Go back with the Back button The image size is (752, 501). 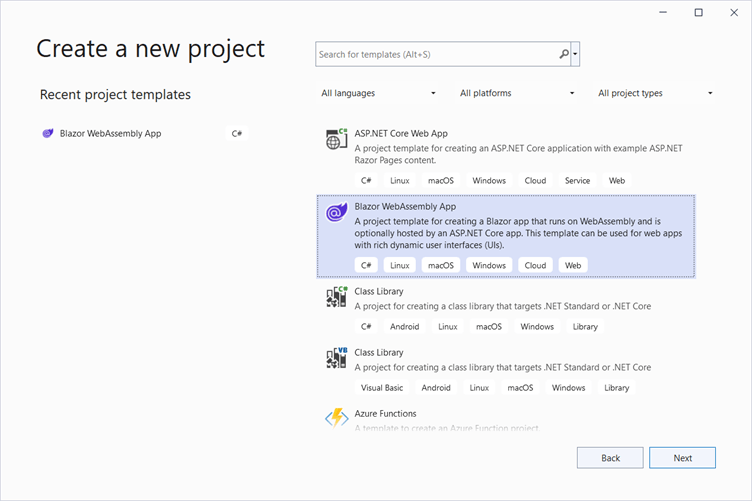pos(610,457)
